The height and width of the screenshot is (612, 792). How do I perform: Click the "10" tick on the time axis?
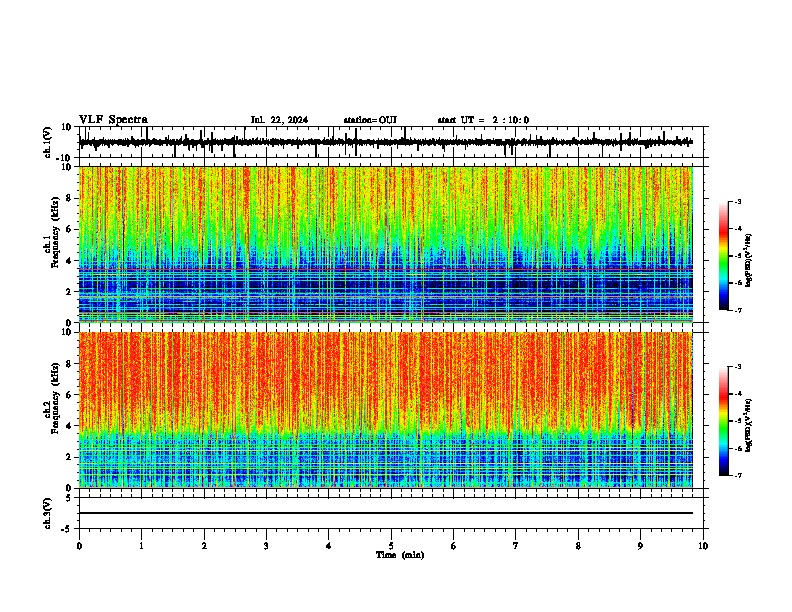(x=703, y=546)
